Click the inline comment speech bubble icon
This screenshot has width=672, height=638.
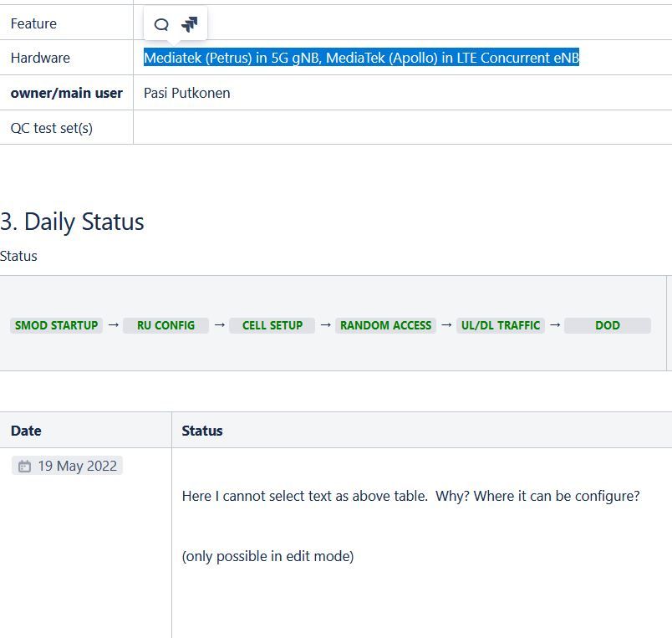click(x=161, y=24)
